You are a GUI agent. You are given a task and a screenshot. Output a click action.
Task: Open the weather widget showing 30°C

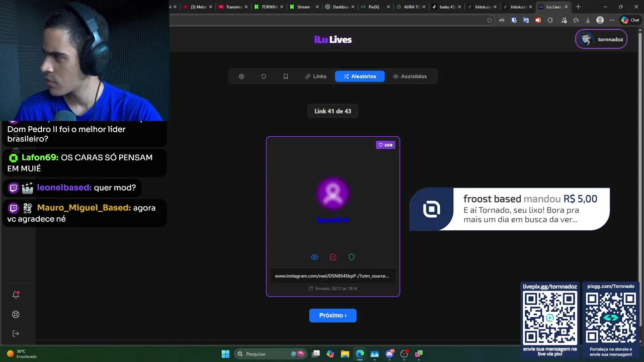(x=22, y=354)
